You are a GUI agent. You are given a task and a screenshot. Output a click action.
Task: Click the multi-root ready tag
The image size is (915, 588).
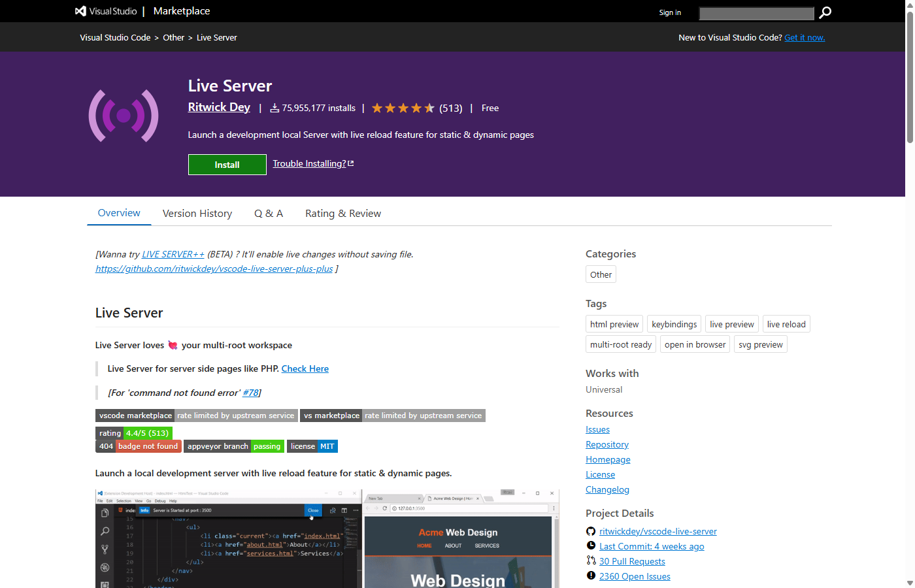tap(621, 344)
